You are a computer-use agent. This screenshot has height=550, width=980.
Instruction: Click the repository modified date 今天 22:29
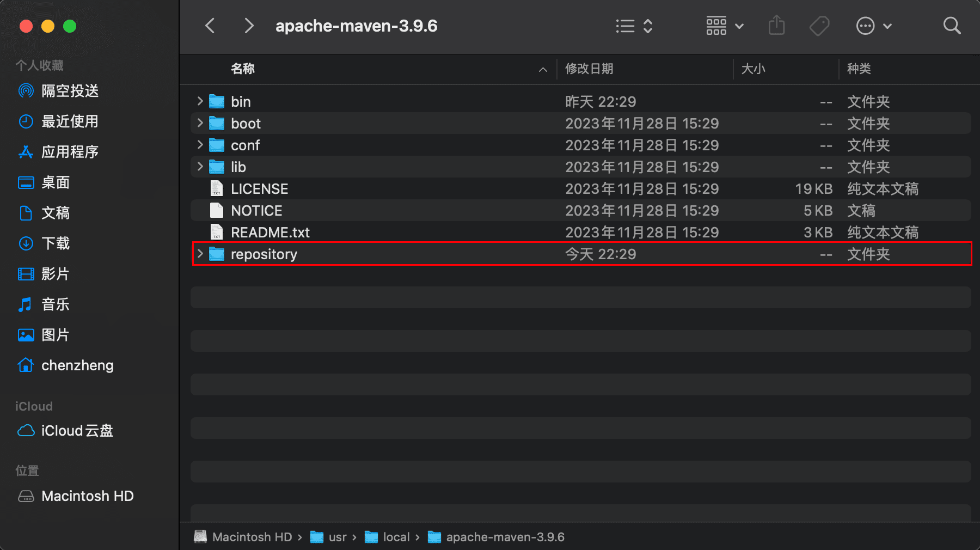tap(601, 254)
